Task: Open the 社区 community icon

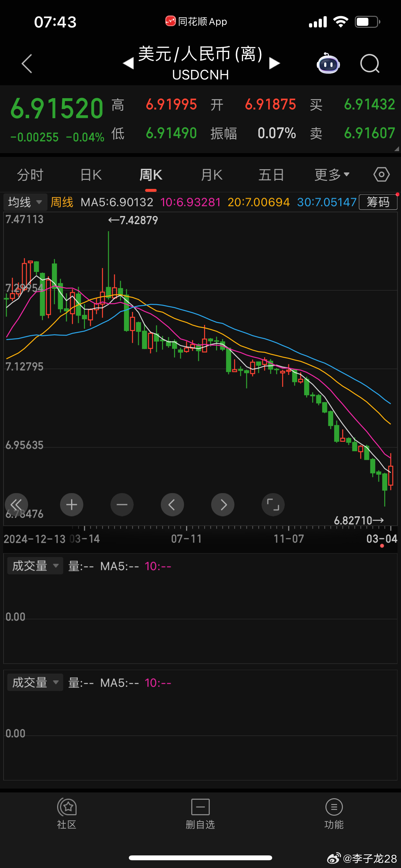Action: pos(67,813)
